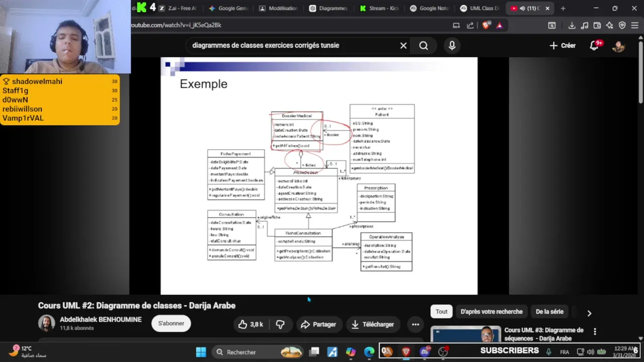Subscribe with the S'abonner button
Screen dimensions: 644x362
click(x=171, y=323)
